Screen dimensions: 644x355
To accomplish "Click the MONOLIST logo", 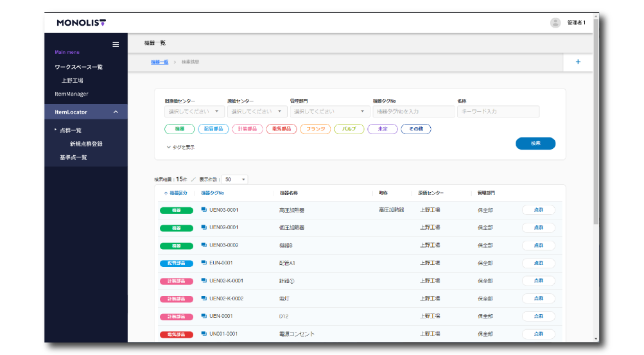I will pos(81,22).
